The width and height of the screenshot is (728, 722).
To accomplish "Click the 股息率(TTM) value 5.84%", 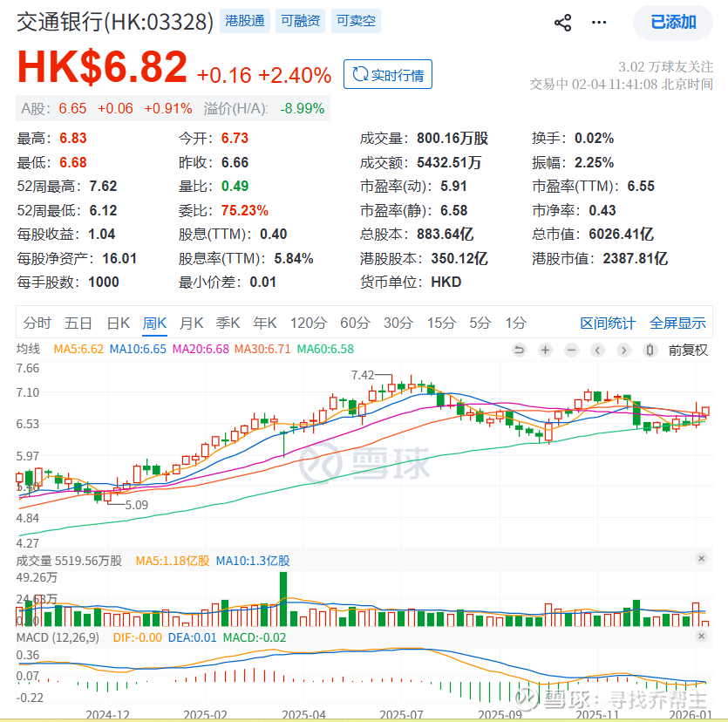I will click(x=294, y=258).
